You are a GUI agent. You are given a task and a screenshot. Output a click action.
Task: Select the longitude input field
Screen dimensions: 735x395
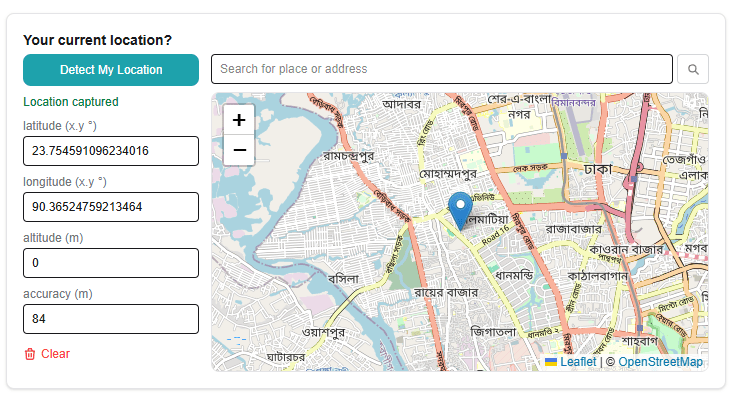tap(111, 207)
